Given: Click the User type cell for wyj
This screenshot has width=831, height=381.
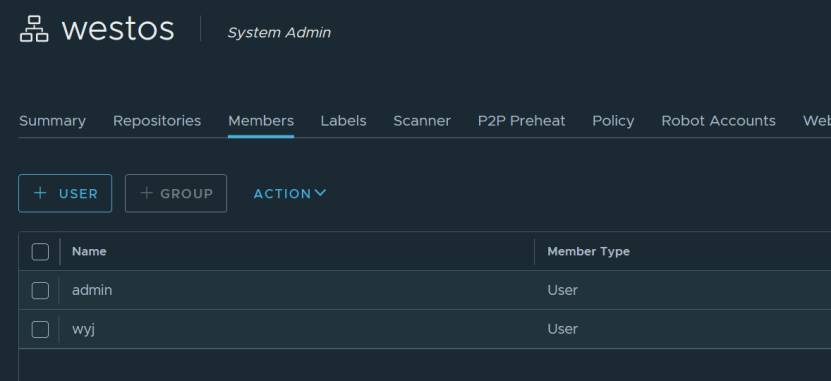Looking at the screenshot, I should pos(562,329).
